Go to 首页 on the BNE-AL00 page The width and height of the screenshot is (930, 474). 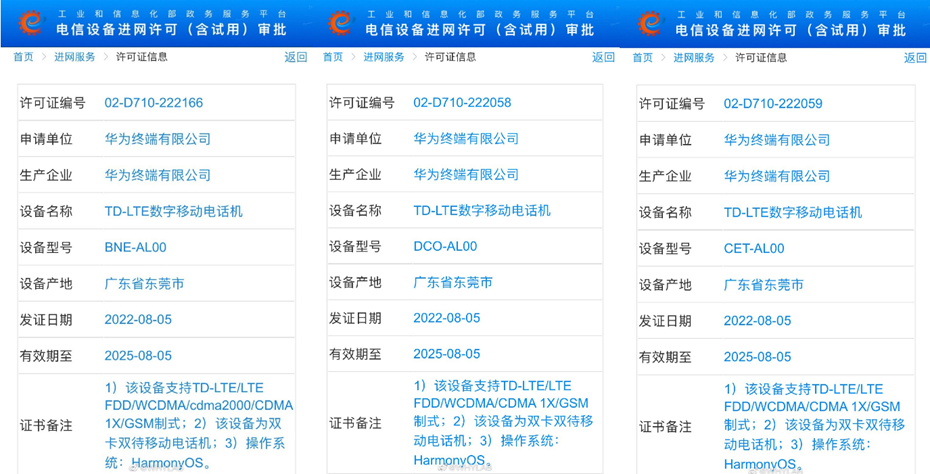(x=24, y=57)
